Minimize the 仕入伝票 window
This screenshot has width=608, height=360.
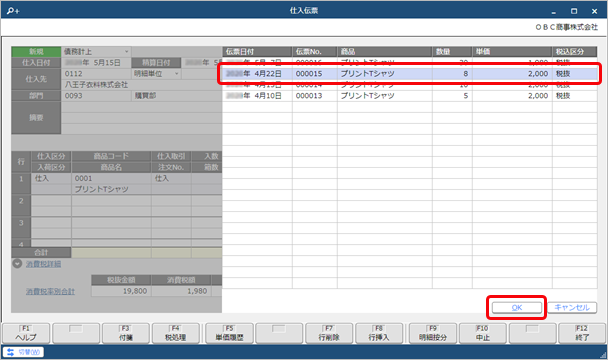[x=554, y=12]
